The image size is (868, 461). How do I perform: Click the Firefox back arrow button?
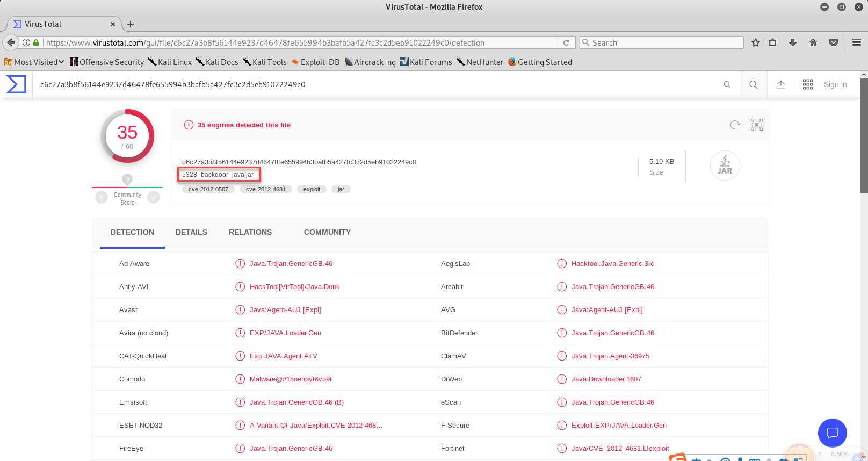11,42
